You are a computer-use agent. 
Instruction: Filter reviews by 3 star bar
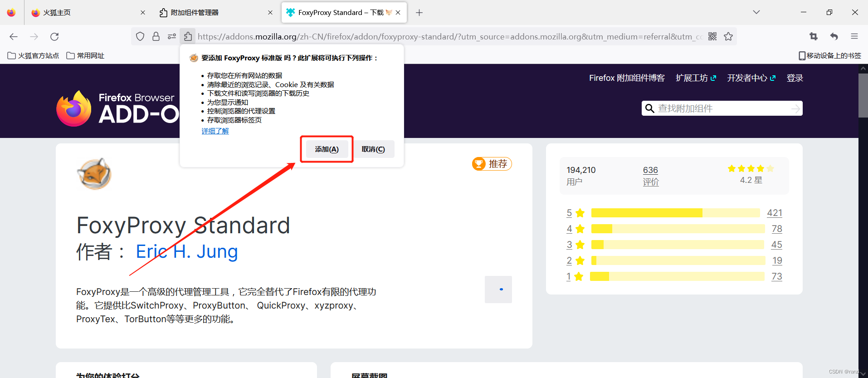coord(678,245)
